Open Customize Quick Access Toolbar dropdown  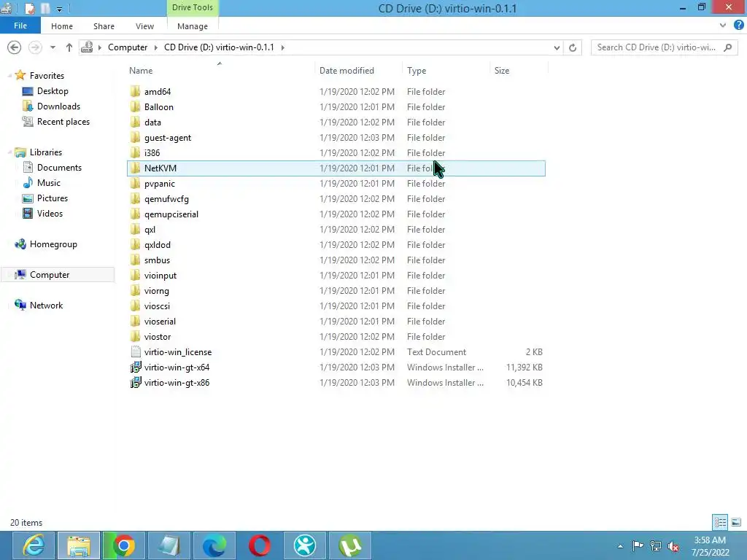click(x=59, y=9)
